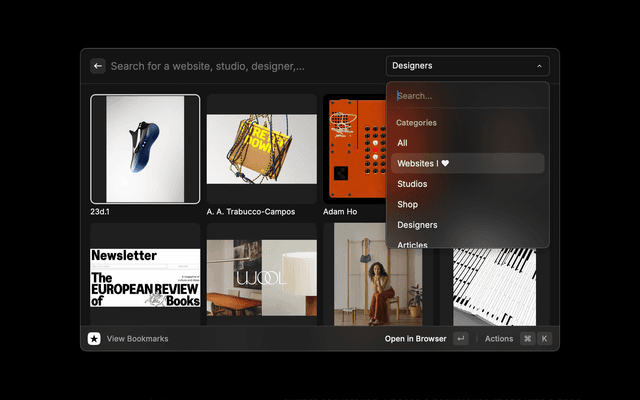Select the Shop category

407,204
